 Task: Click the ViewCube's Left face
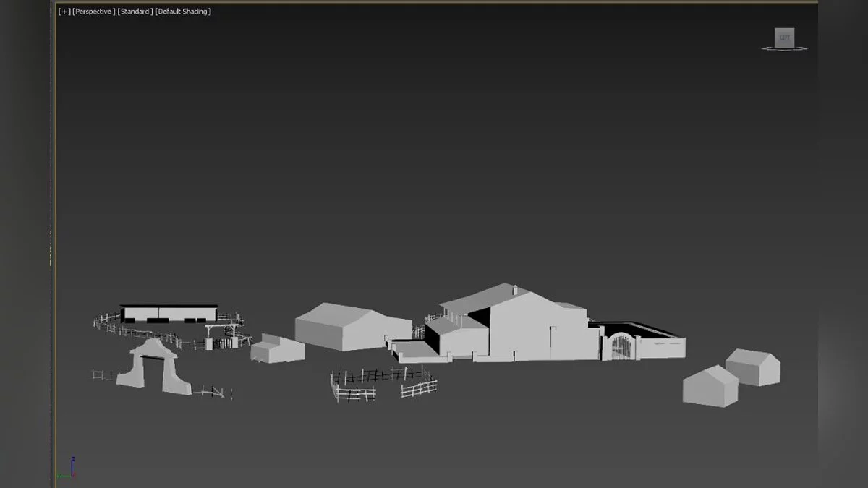point(784,38)
